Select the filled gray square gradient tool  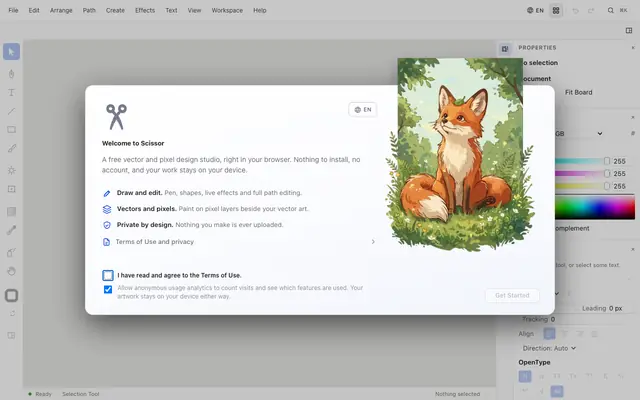[x=11, y=211]
